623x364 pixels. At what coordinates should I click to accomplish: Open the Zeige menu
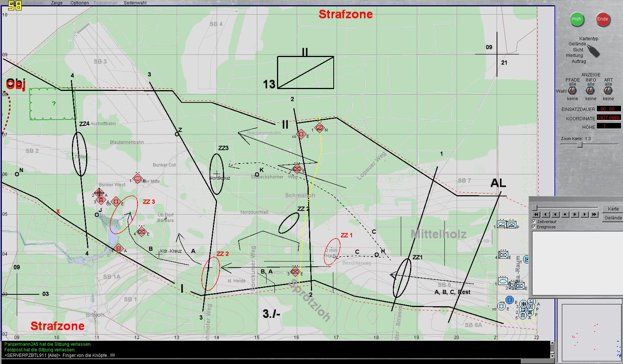tap(57, 3)
